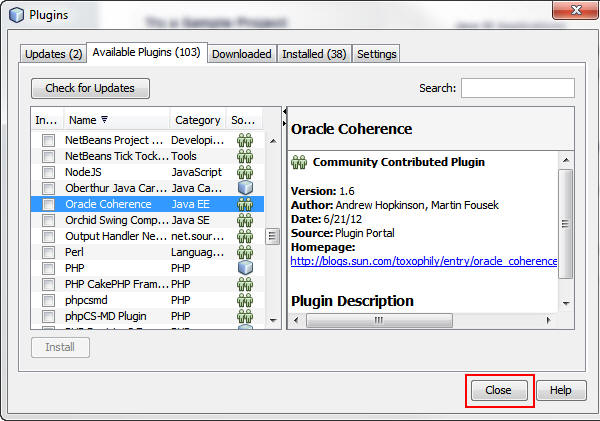Tick the NodeJS install checkbox
600x421 pixels.
tap(48, 172)
